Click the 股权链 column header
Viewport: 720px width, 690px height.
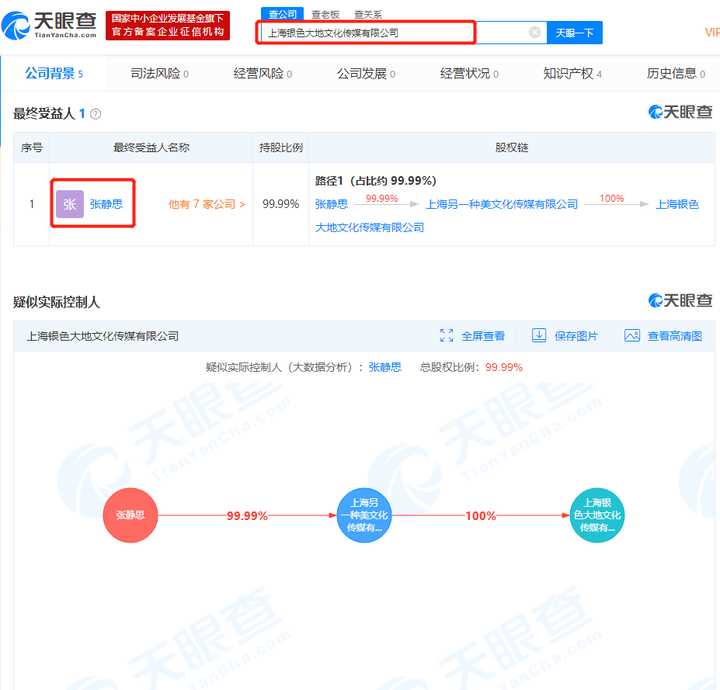click(x=512, y=147)
